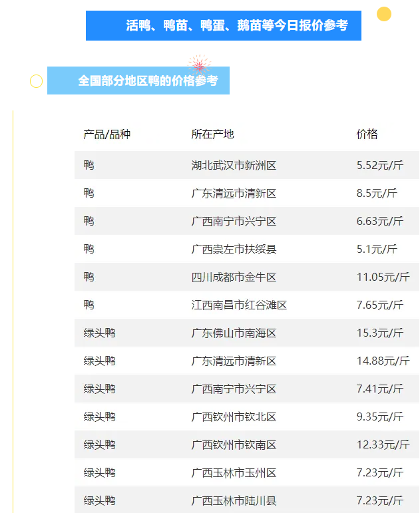Select the 广西崇左市扶绥县 row location

[x=234, y=249]
